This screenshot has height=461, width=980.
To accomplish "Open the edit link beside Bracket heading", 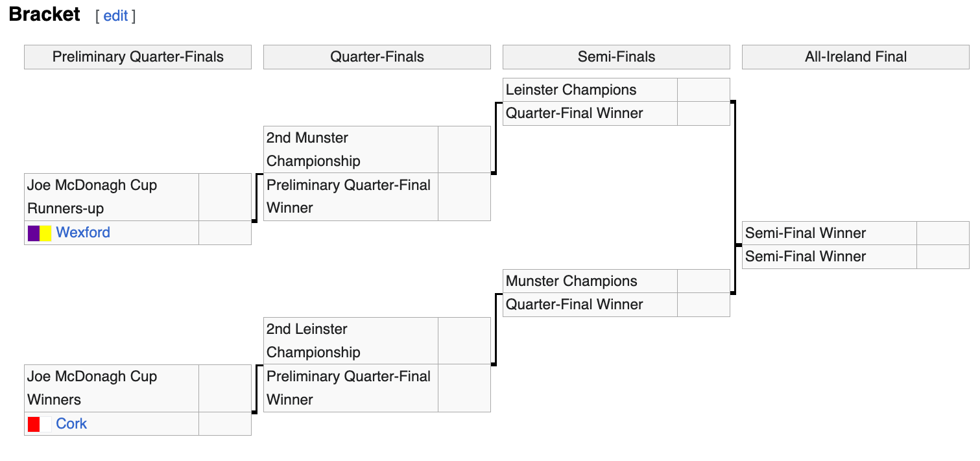I will [115, 16].
